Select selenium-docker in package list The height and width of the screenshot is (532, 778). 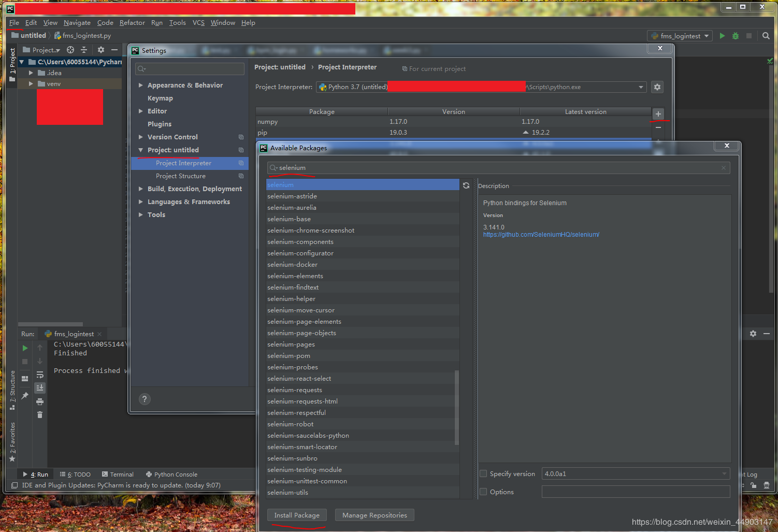point(363,264)
